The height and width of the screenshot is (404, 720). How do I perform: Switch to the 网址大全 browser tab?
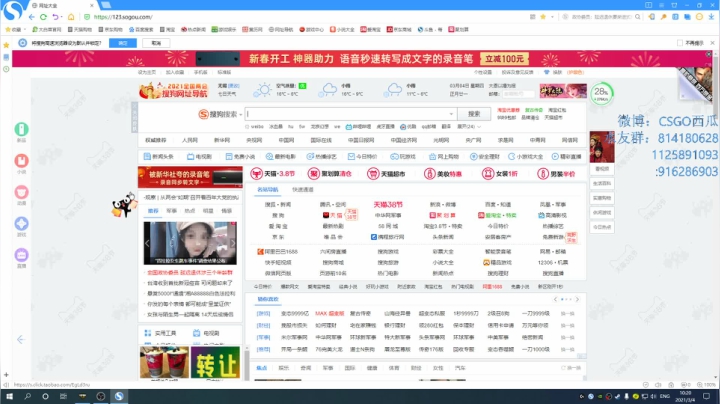(x=61, y=6)
